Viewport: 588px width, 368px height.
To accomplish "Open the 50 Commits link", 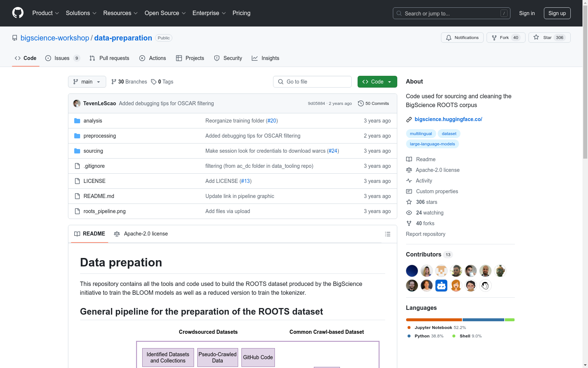I will (x=373, y=103).
